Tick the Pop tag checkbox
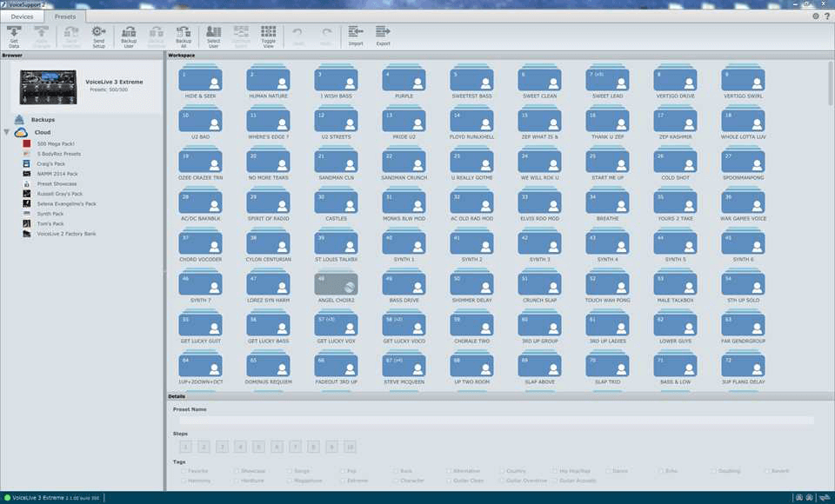This screenshot has height=504, width=835. (343, 471)
